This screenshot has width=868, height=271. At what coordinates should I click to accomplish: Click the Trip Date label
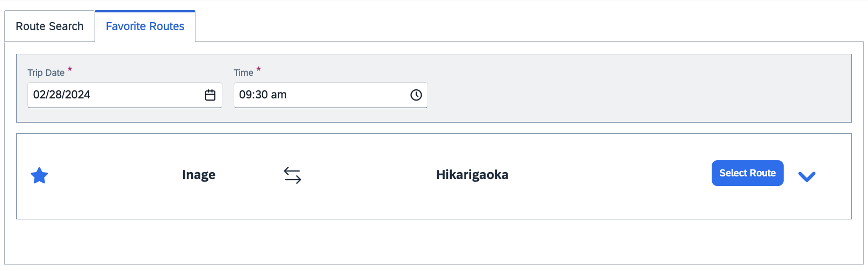pyautogui.click(x=46, y=73)
